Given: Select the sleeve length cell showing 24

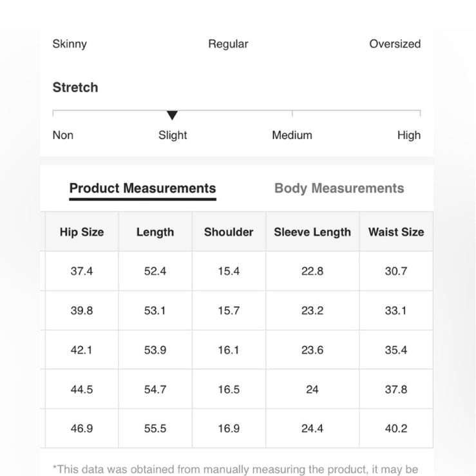Looking at the screenshot, I should [x=312, y=389].
